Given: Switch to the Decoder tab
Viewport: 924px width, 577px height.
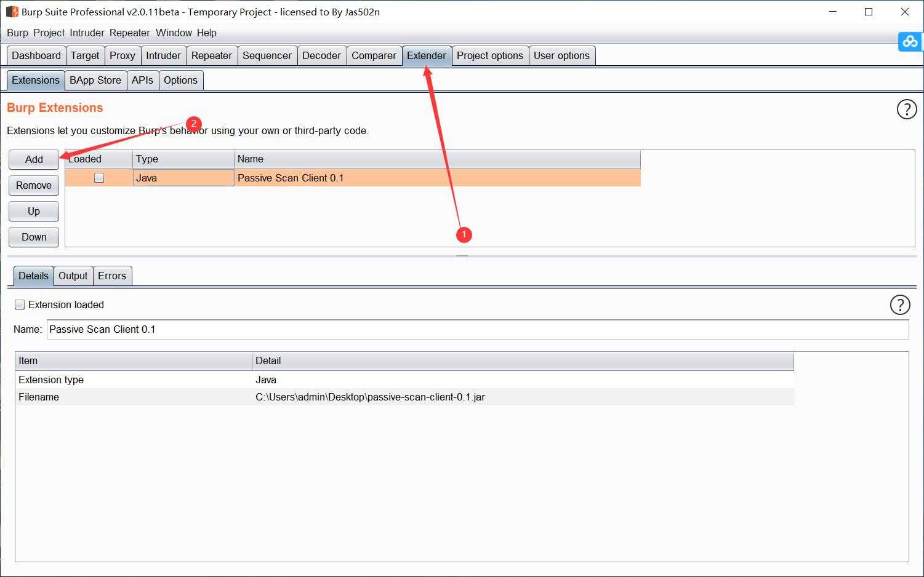Looking at the screenshot, I should [321, 55].
